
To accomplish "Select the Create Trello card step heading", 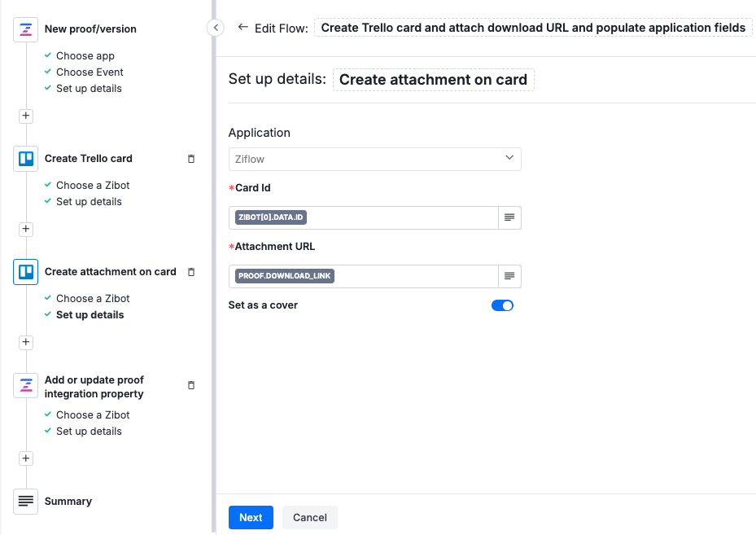I will (88, 159).
